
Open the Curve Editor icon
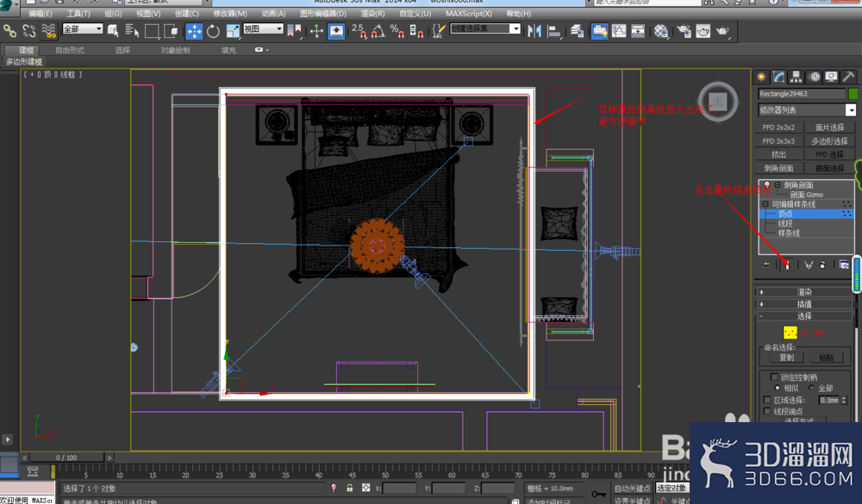click(619, 31)
